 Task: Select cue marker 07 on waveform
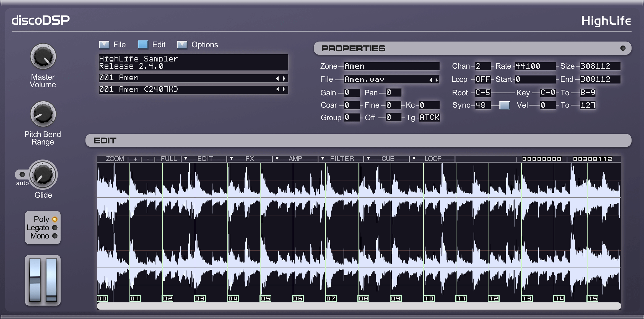tap(331, 299)
